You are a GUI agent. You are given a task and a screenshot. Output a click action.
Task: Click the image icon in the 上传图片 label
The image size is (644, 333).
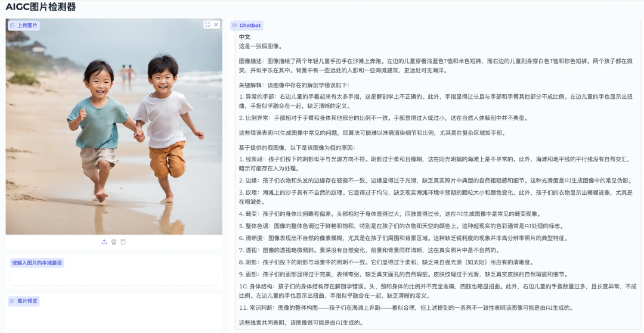coord(13,26)
